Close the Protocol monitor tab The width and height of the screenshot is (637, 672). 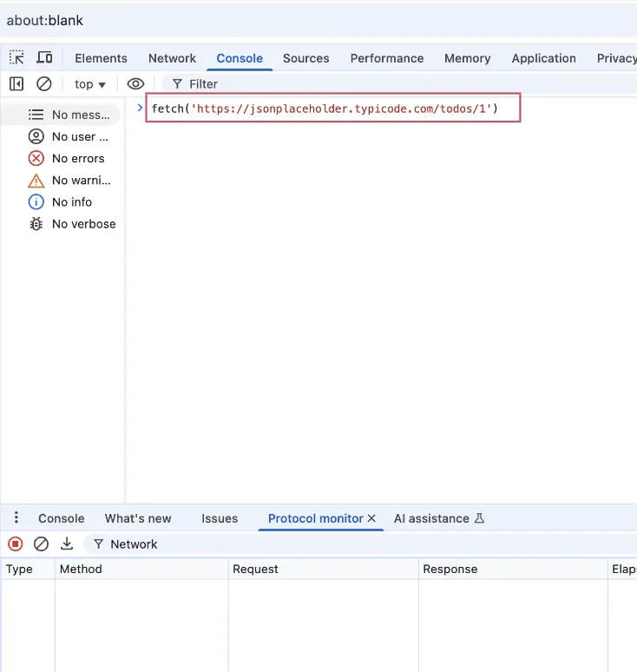tap(371, 518)
